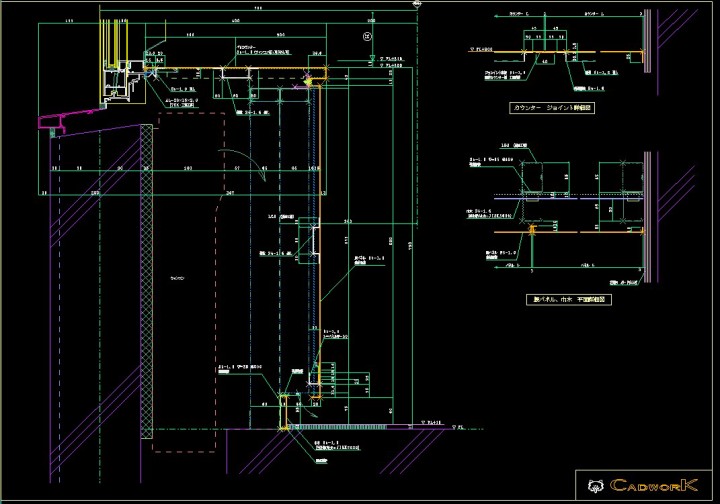
Task: Click the CadworK logo text
Action: pos(654,485)
